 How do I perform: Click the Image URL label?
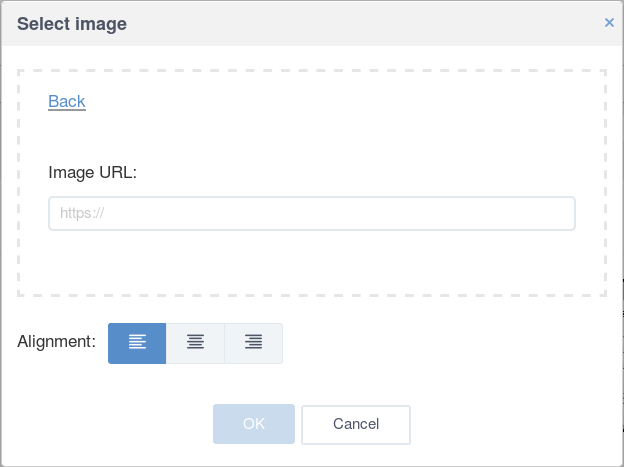coord(92,172)
